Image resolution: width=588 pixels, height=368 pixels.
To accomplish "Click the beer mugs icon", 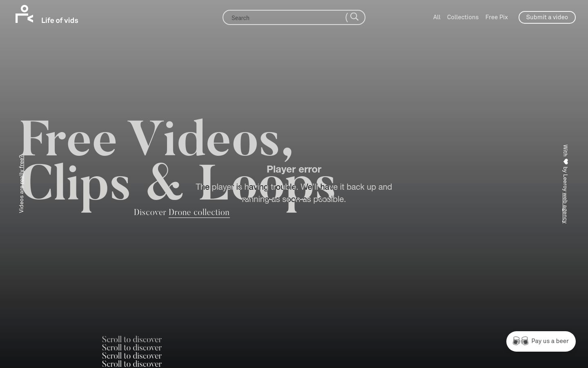I will pos(521,341).
